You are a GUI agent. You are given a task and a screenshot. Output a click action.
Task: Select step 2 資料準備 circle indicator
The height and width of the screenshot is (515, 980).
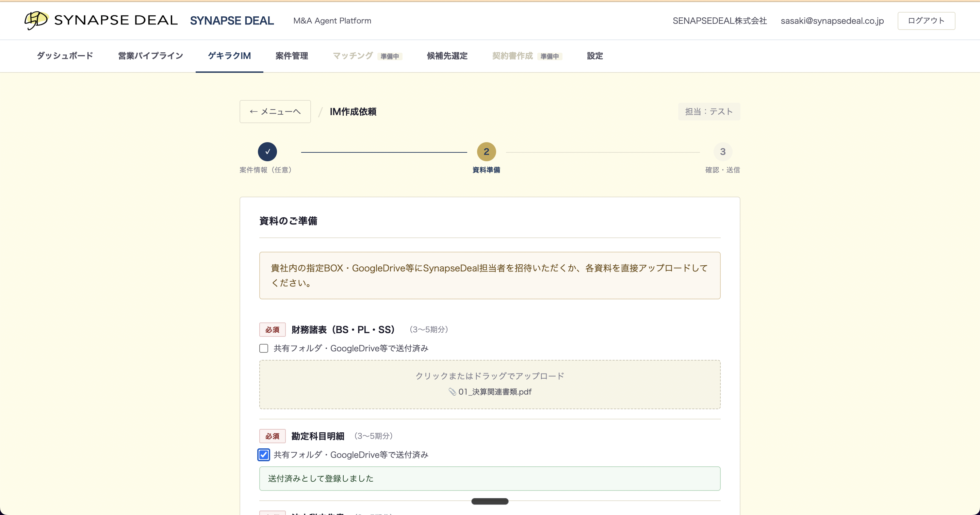pos(486,151)
